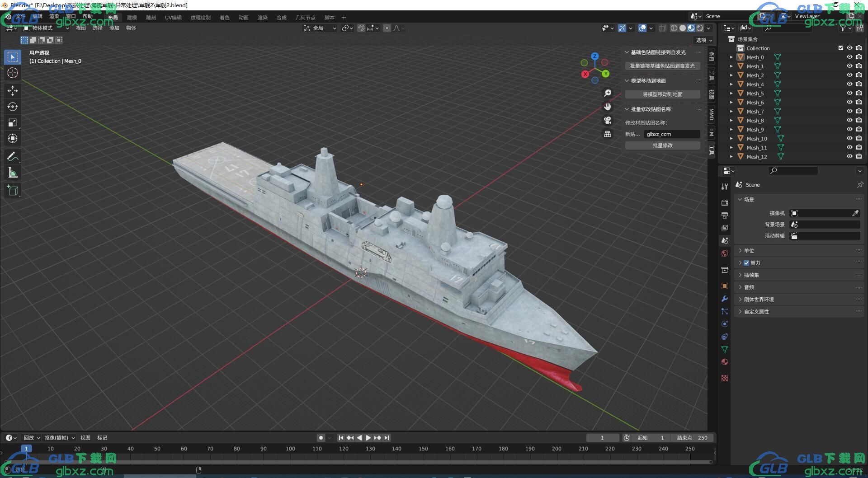The height and width of the screenshot is (478, 868).
Task: Jump to the timeline's last frame
Action: (x=387, y=438)
